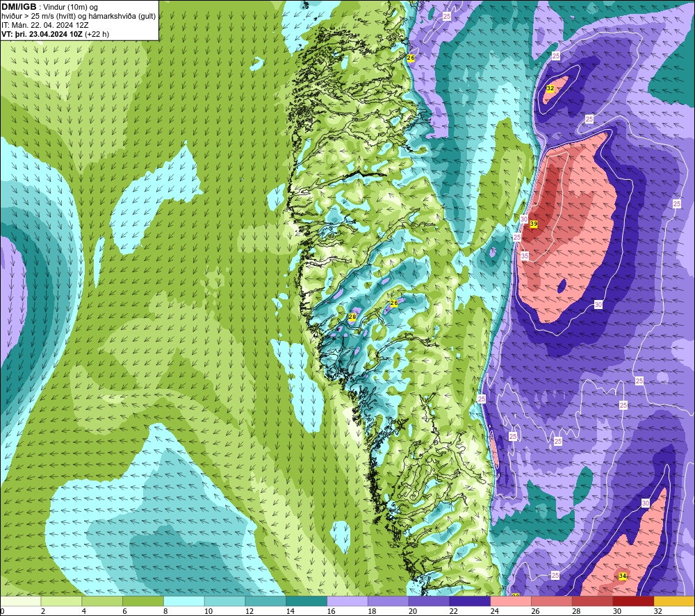Click the 2–4 m/s light green legend swatch
This screenshot has width=695, height=616.
point(61,601)
